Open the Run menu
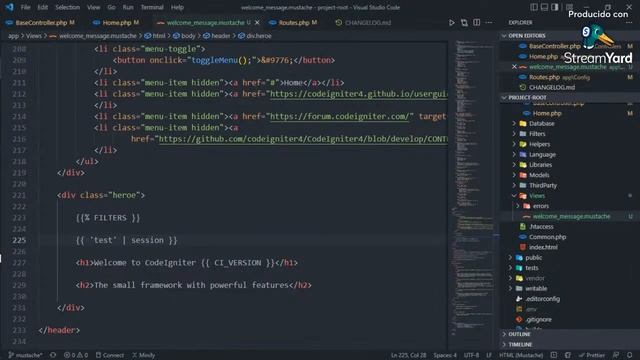The width and height of the screenshot is (640, 360). point(128,7)
